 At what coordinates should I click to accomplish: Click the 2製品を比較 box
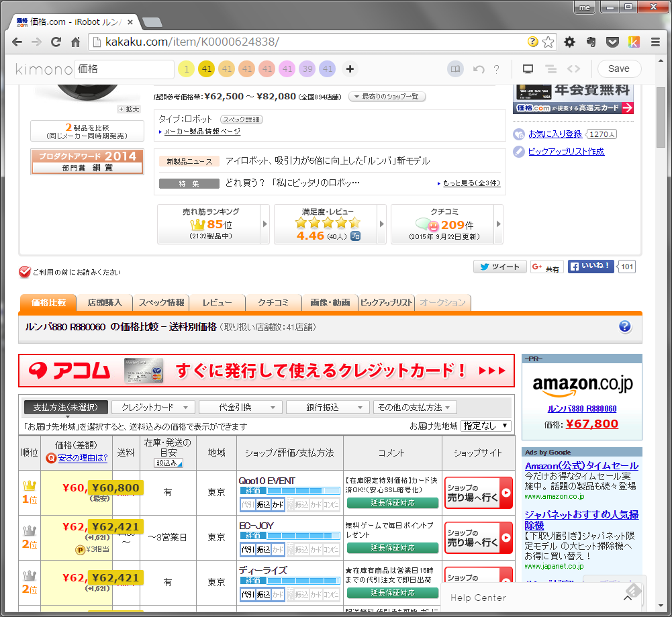[87, 131]
